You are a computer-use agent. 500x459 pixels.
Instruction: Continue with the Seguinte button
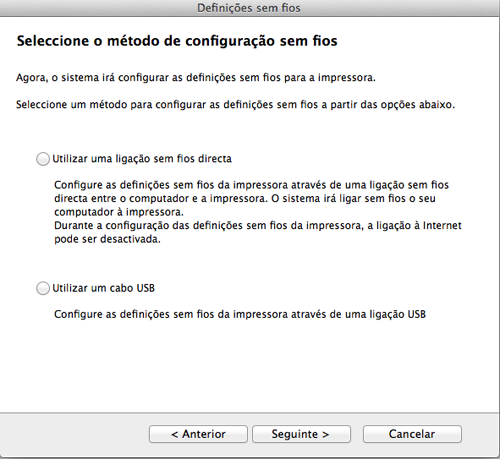click(301, 434)
